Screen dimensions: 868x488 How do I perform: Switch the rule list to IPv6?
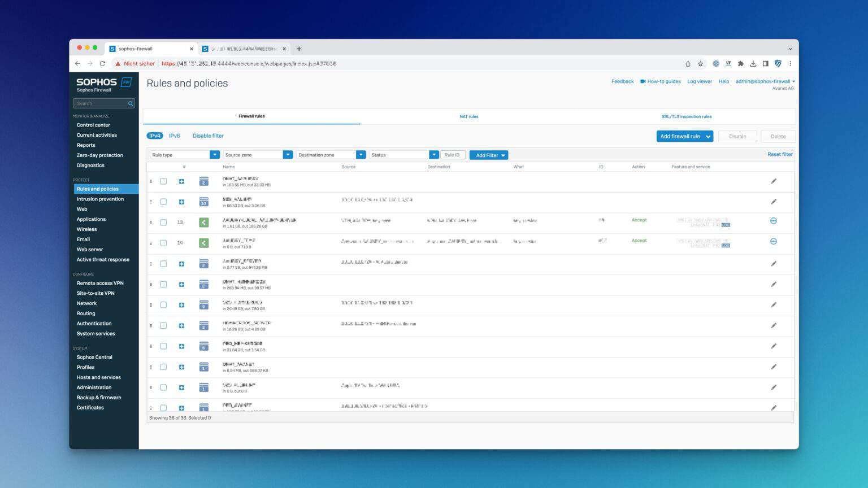tap(174, 136)
